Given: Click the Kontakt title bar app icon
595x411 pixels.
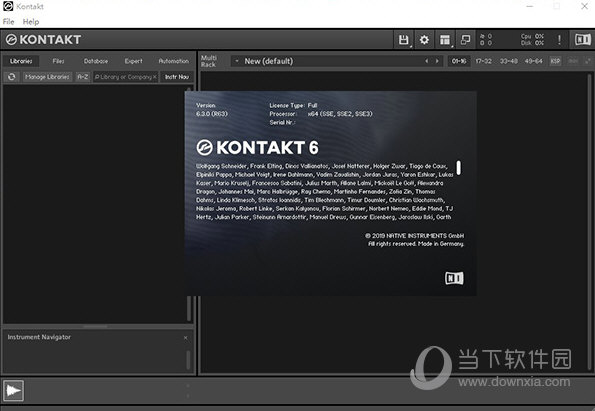Looking at the screenshot, I should point(8,6).
